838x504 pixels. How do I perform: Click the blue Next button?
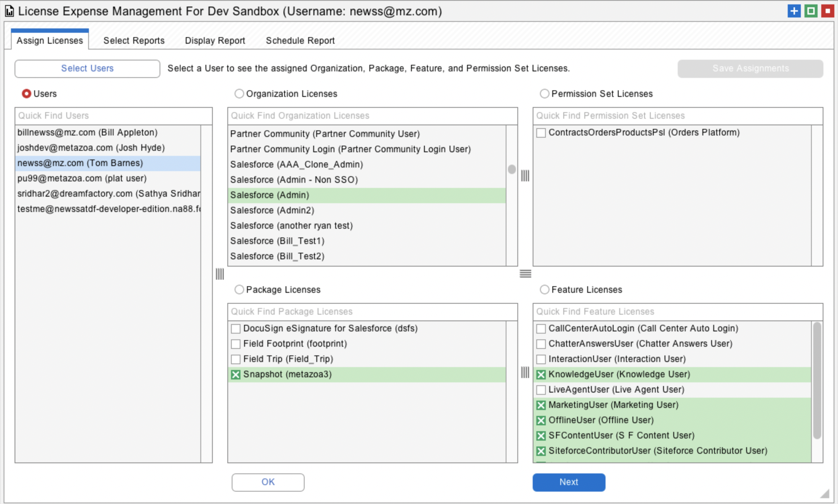tap(569, 482)
